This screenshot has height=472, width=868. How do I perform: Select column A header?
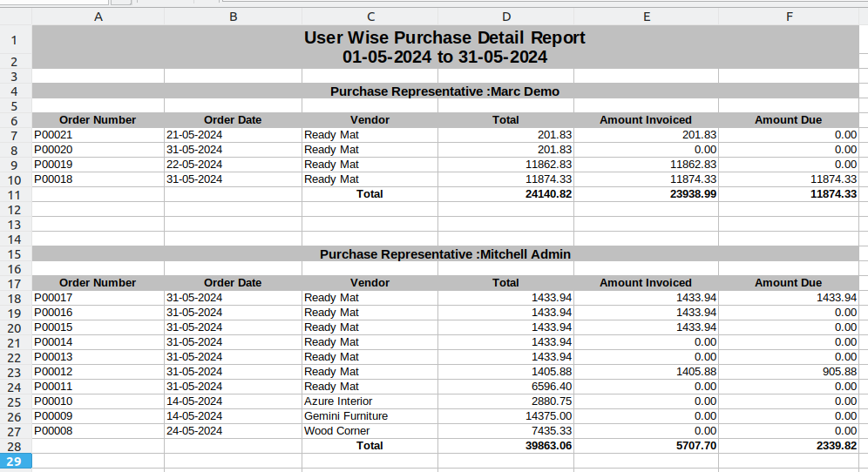coord(98,17)
